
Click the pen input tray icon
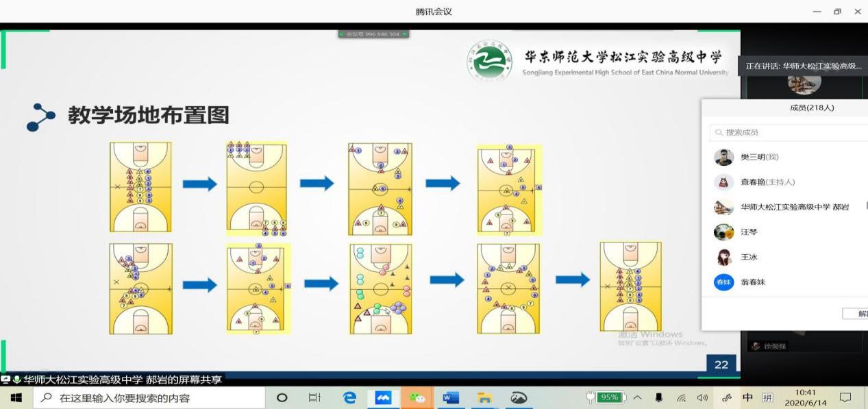point(727,397)
